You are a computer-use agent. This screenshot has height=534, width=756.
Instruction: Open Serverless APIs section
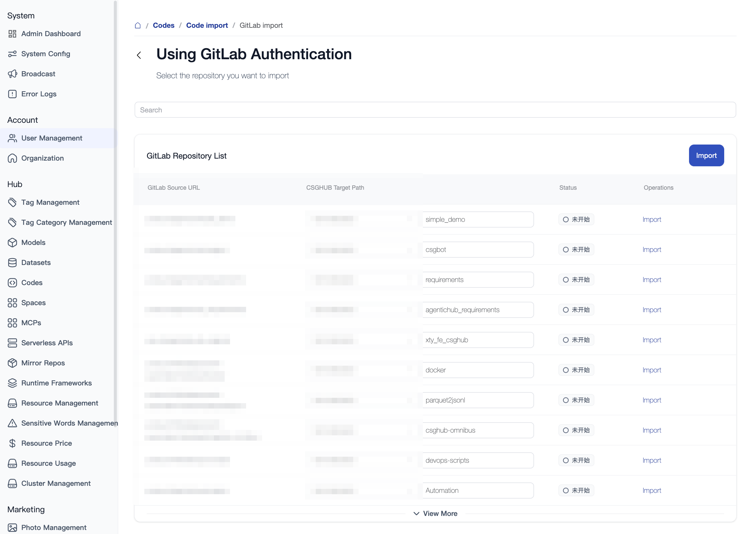47,343
